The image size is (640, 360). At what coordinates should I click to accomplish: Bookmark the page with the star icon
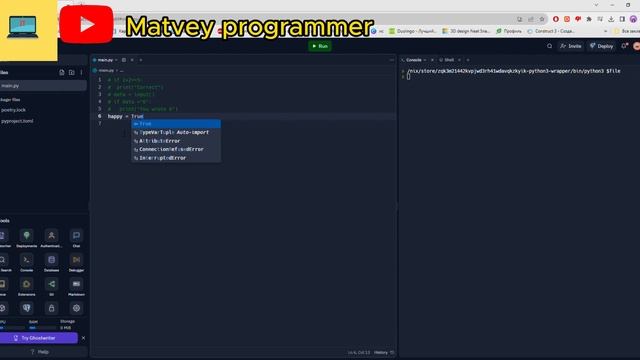542,19
